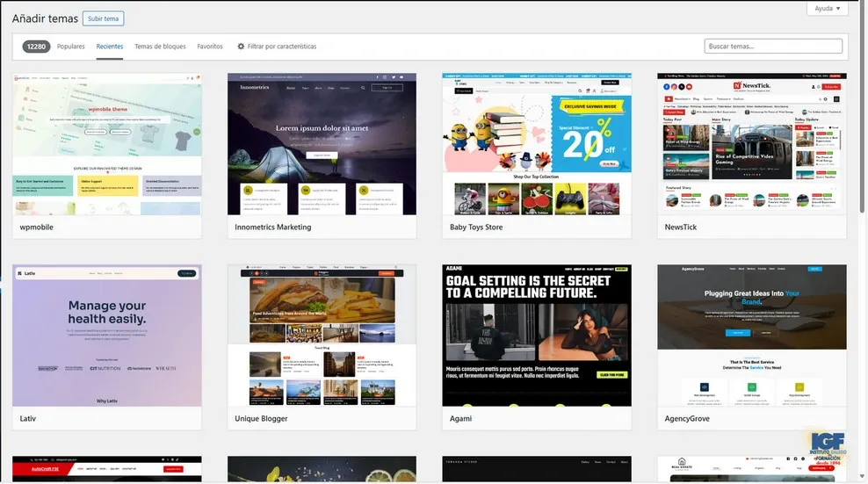Open the Temas de bloques tab

coord(160,47)
